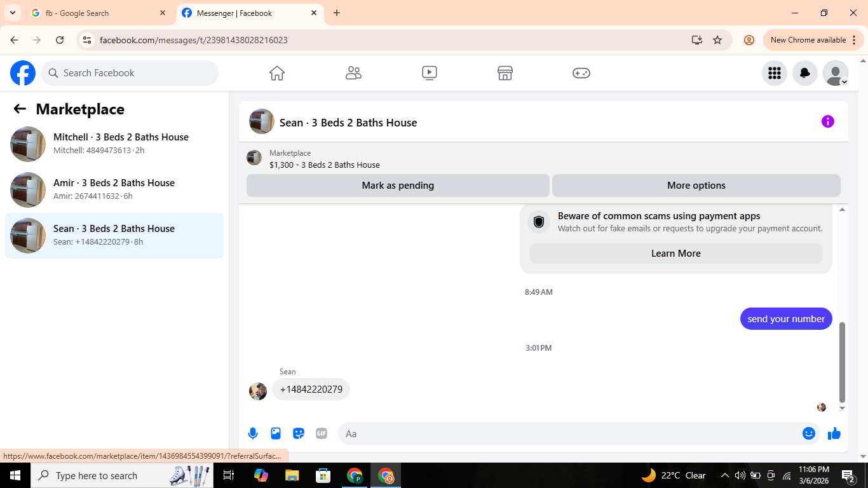Open the account profile avatar menu
Screen dimensions: 868x488
click(836, 73)
